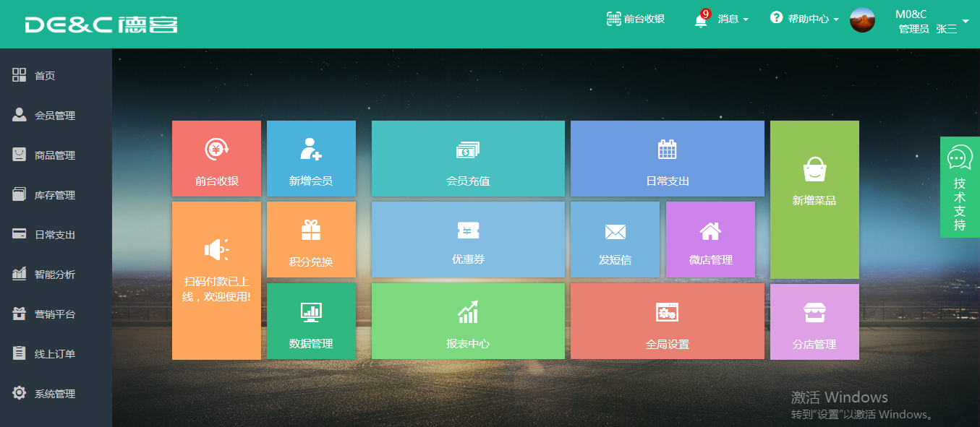Click the 新增菜品 tile label
Image resolution: width=980 pixels, height=427 pixels.
tap(814, 200)
